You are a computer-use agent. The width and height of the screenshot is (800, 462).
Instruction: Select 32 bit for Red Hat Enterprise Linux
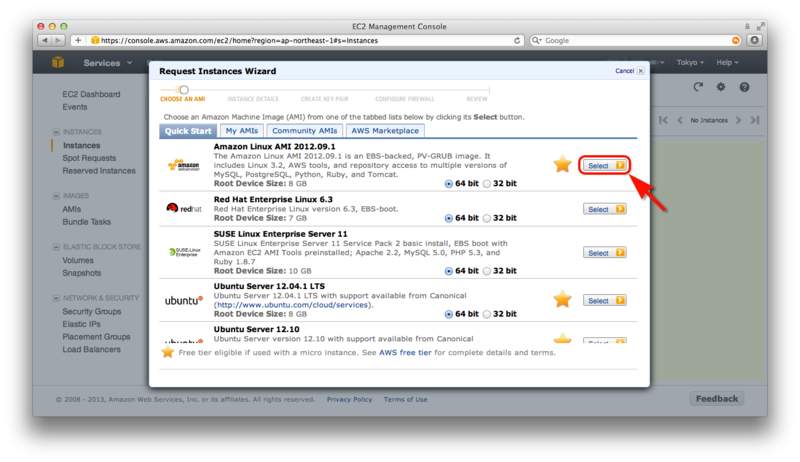[487, 218]
